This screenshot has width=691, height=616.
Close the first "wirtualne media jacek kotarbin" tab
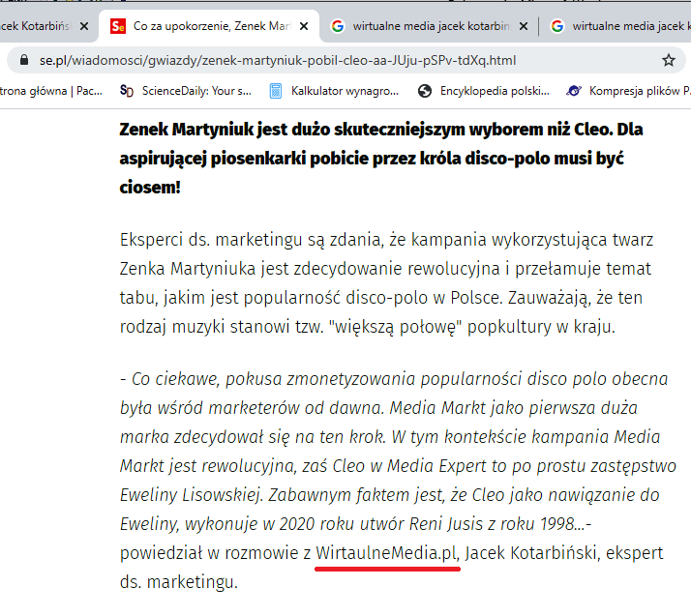point(524,26)
